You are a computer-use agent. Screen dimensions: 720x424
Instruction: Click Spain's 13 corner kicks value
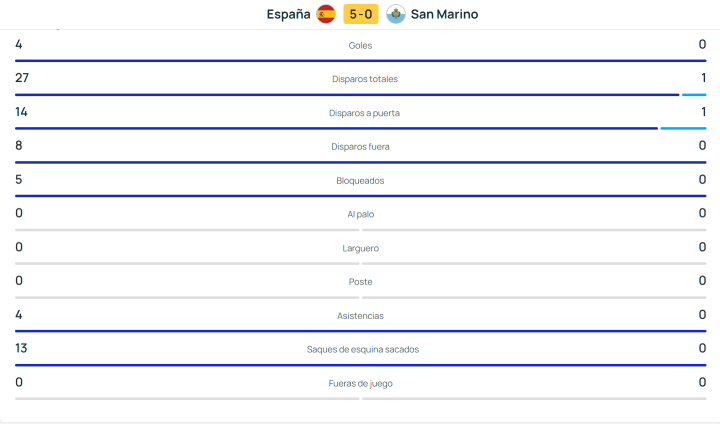(21, 348)
